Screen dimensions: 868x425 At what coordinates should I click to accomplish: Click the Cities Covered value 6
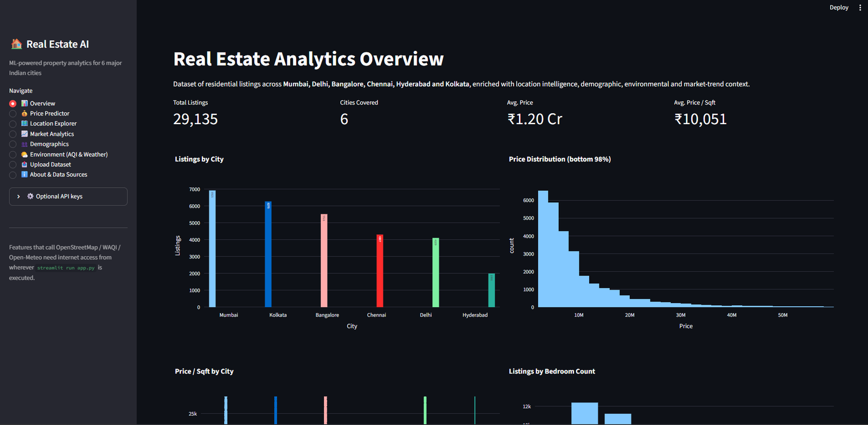(344, 119)
